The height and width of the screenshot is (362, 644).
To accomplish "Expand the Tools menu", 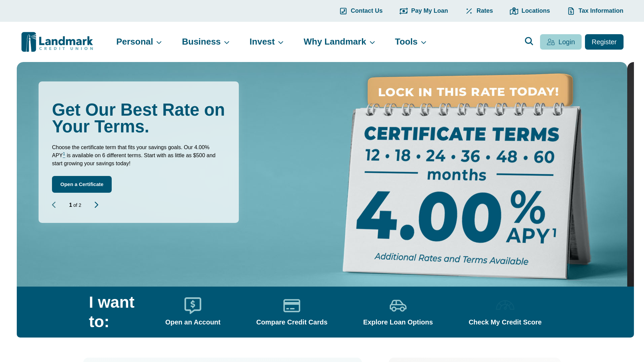I will [x=411, y=42].
